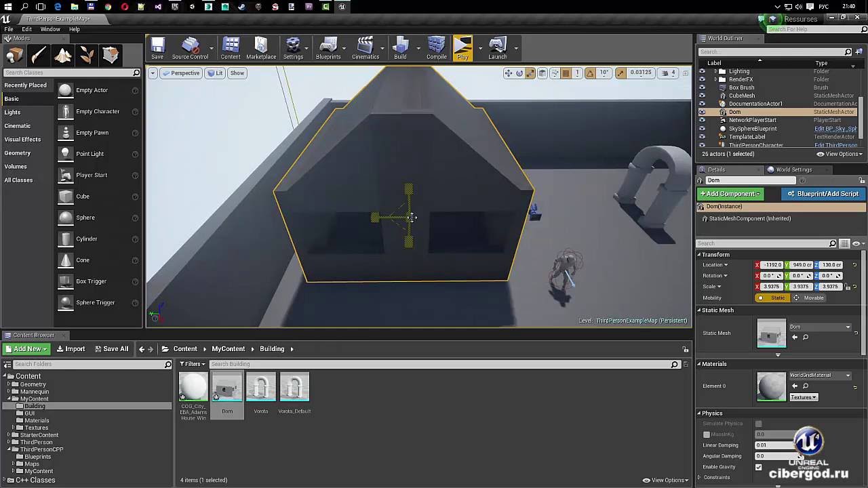Click the Import button
This screenshot has width=868, height=488.
point(71,349)
